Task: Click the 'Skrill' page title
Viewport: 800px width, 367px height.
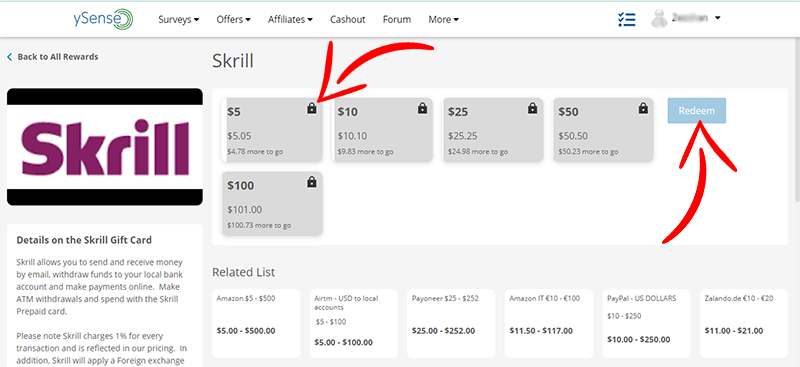Action: [233, 61]
